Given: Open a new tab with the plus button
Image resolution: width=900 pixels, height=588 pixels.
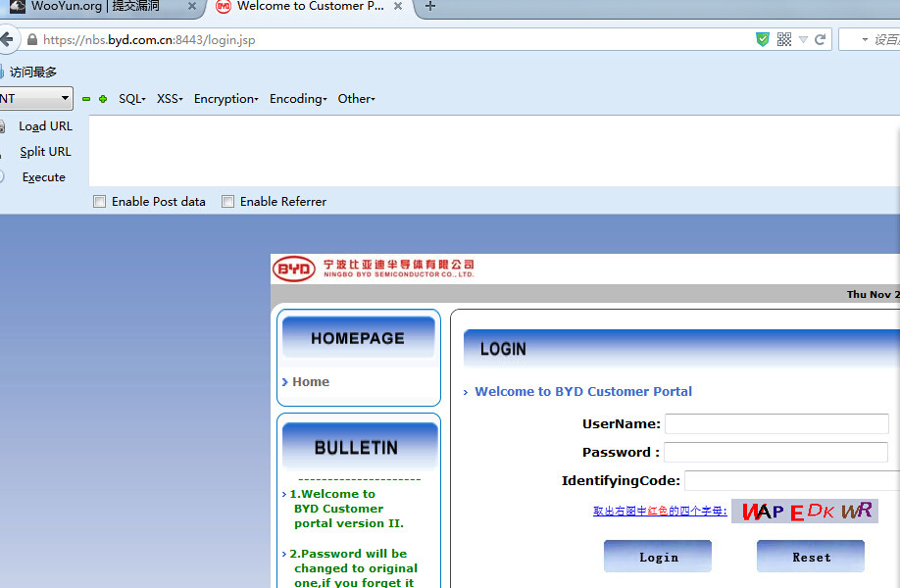Looking at the screenshot, I should [430, 6].
